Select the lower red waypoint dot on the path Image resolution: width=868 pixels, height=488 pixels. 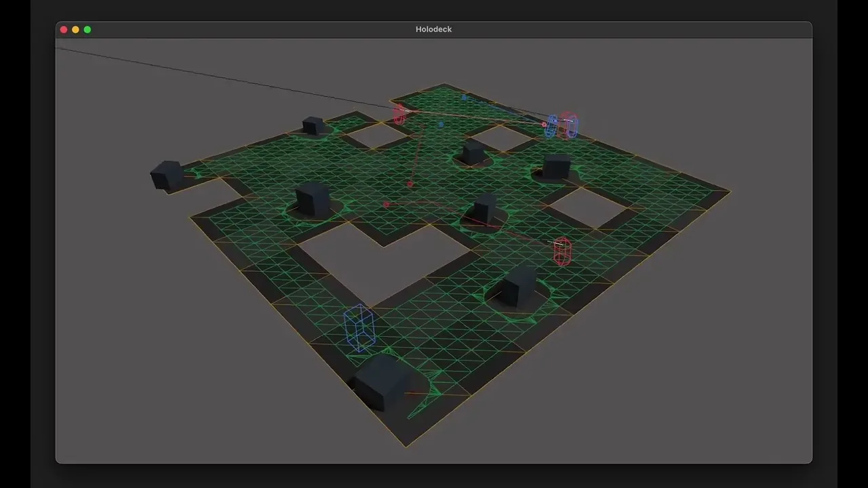tap(386, 204)
